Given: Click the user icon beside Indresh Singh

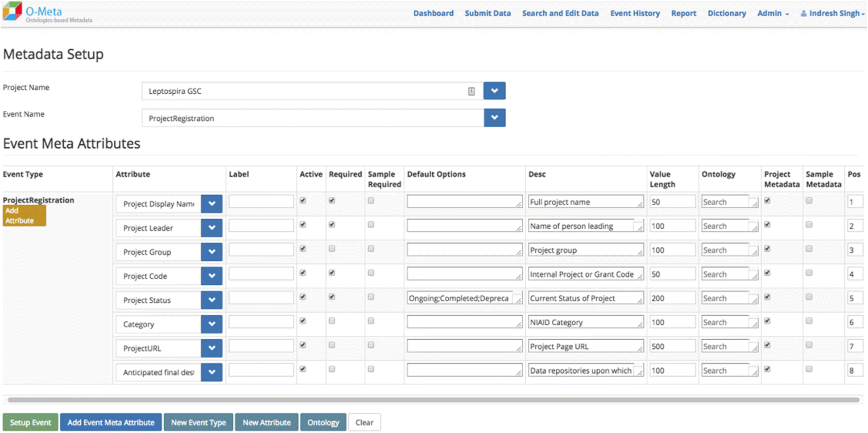Looking at the screenshot, I should (x=803, y=13).
